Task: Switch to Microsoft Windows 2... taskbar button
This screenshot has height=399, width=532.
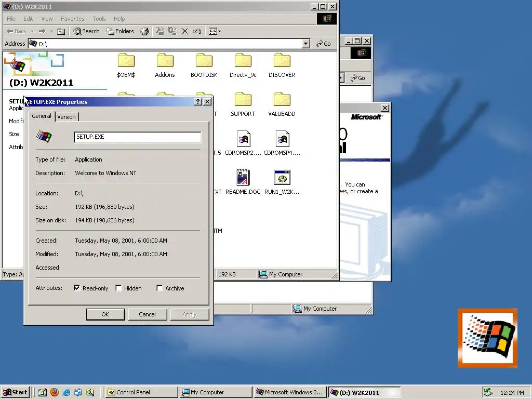Action: pyautogui.click(x=290, y=392)
